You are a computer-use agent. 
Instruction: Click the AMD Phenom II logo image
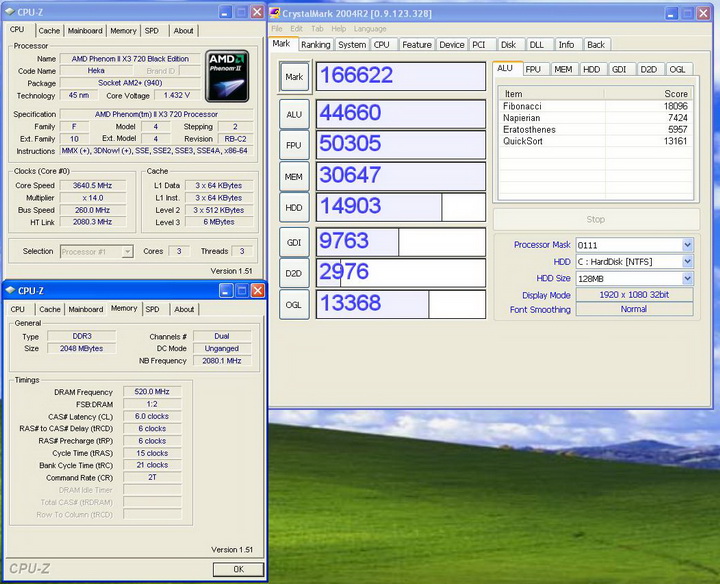click(227, 76)
